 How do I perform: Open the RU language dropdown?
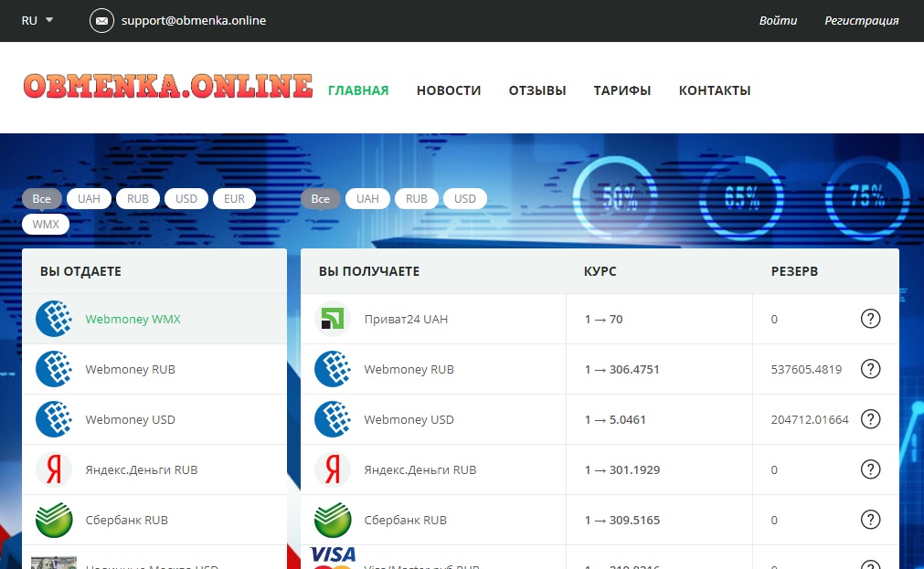pyautogui.click(x=37, y=20)
